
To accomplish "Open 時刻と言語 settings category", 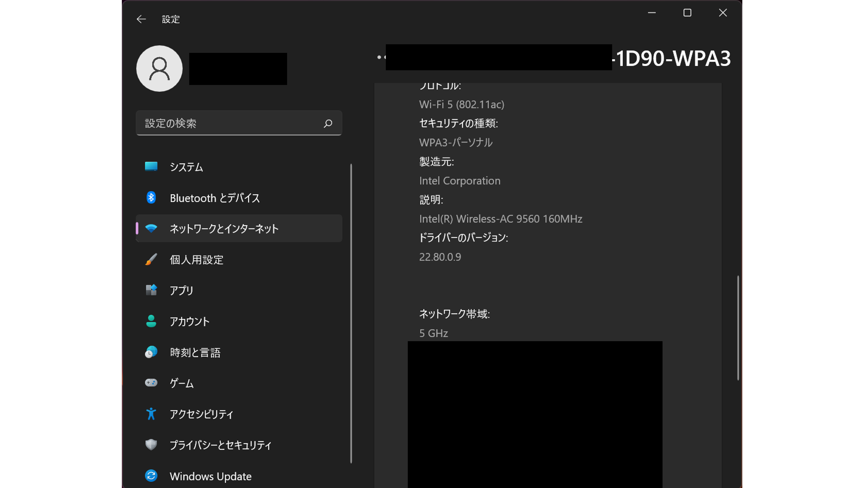I will click(195, 352).
